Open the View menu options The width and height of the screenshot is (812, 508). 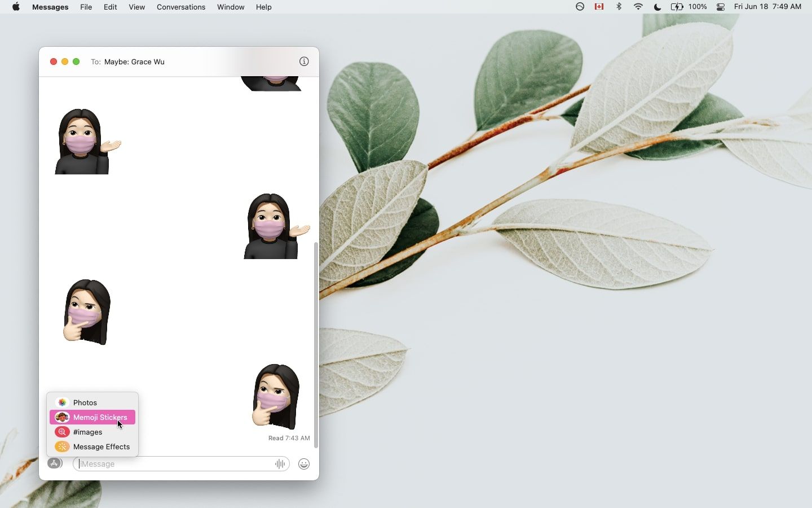click(136, 7)
